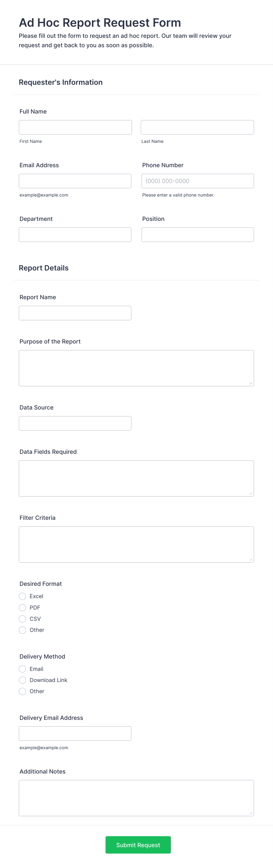Click the Filter Criteria textarea
The height and width of the screenshot is (868, 273).
coord(136,544)
